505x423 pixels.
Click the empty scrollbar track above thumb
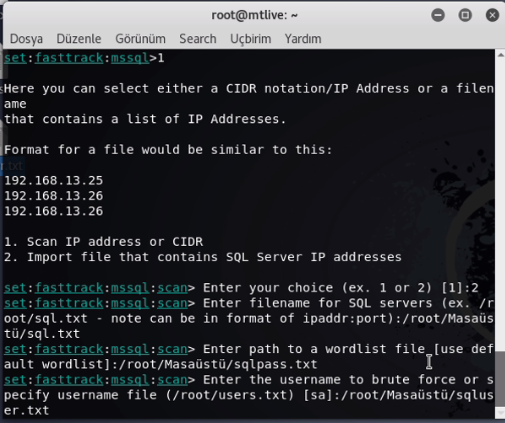click(x=500, y=205)
